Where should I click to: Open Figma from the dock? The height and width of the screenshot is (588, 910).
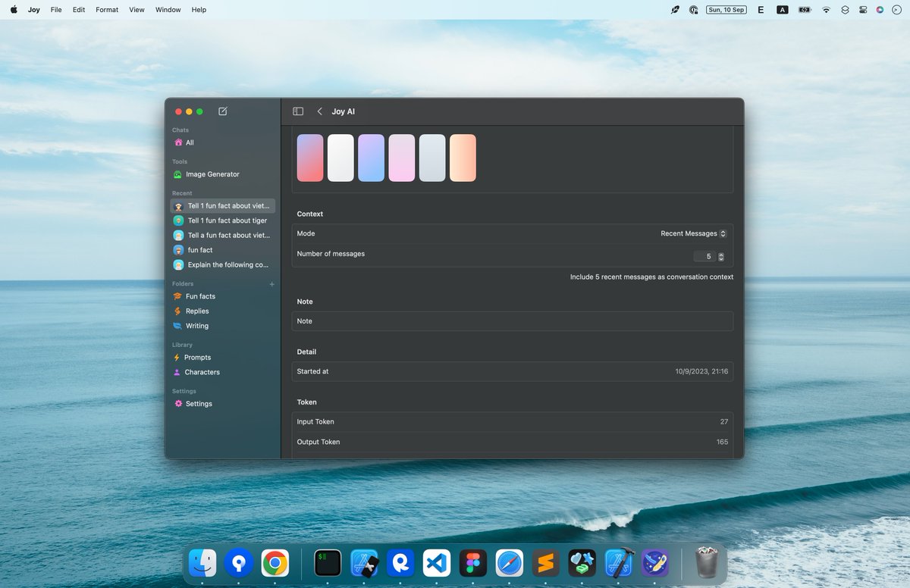(474, 563)
